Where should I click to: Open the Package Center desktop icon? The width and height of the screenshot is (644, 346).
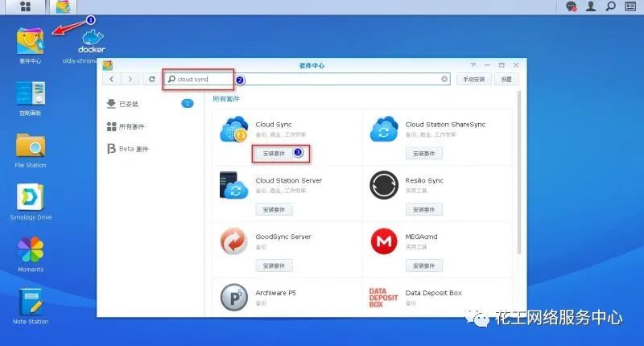point(30,41)
